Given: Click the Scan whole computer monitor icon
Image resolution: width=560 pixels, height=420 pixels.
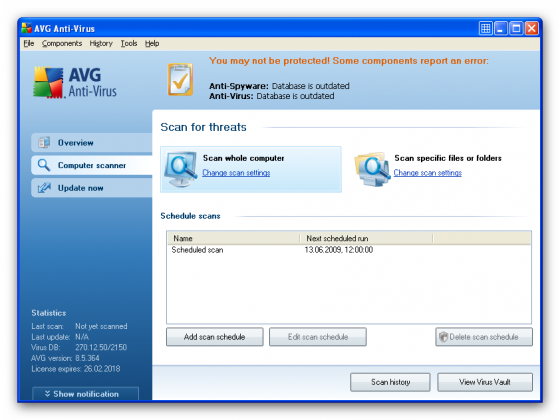Looking at the screenshot, I should click(181, 169).
